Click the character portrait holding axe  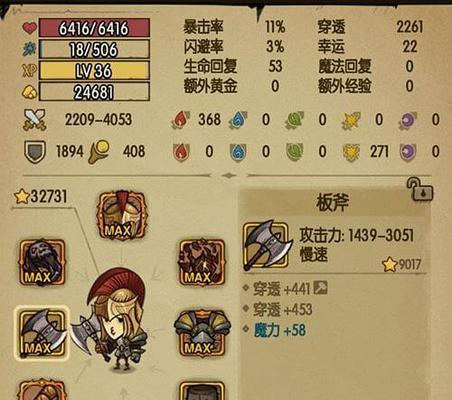(112, 321)
